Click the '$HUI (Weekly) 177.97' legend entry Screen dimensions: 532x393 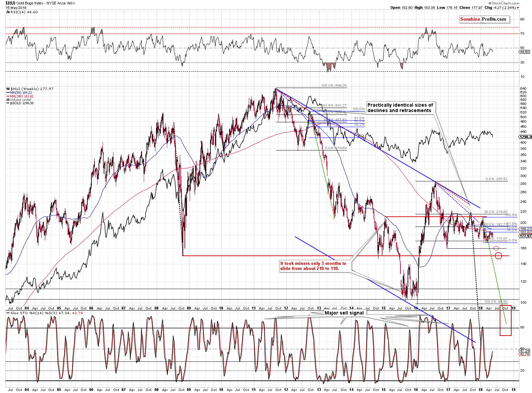[32, 89]
